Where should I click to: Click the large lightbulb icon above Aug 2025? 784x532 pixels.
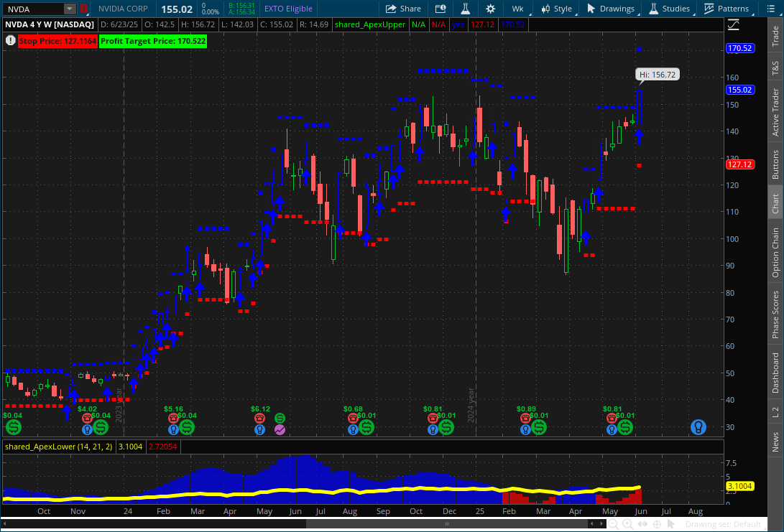(x=698, y=427)
